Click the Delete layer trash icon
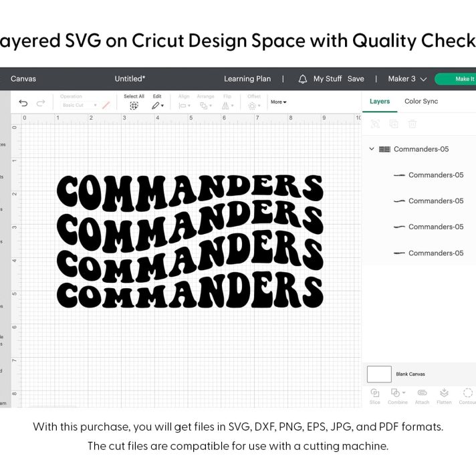Viewport: 476px width, 476px height. point(412,124)
